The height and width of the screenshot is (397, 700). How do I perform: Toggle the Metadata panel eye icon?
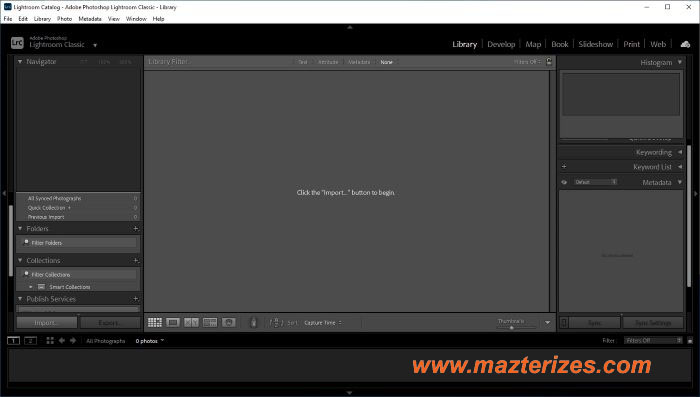564,182
